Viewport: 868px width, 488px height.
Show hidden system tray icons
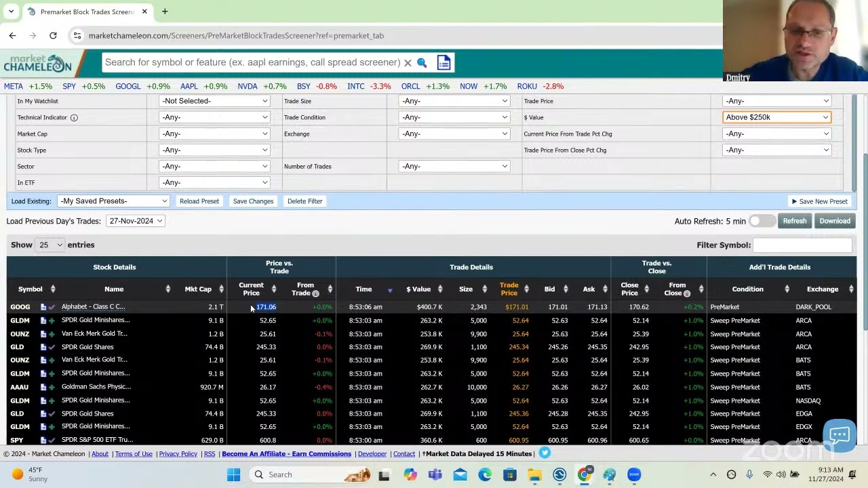pos(713,474)
